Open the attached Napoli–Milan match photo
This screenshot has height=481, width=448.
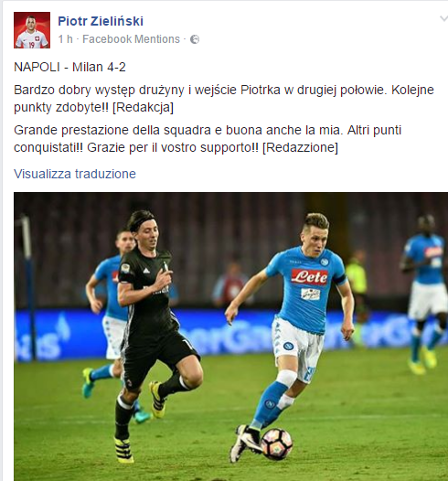click(x=231, y=337)
